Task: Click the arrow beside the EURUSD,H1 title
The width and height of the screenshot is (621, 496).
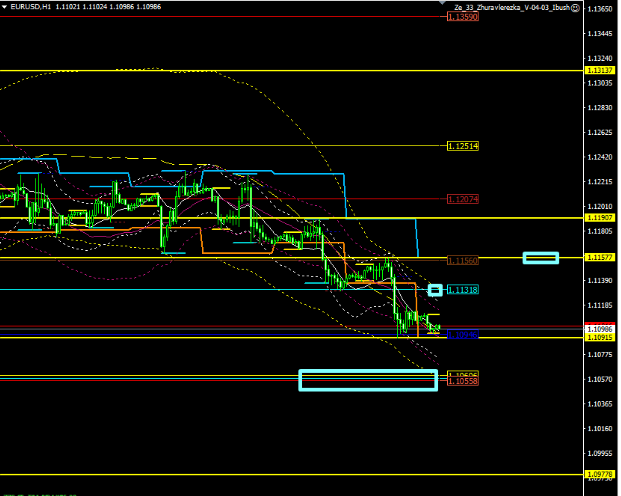Action: (5, 7)
